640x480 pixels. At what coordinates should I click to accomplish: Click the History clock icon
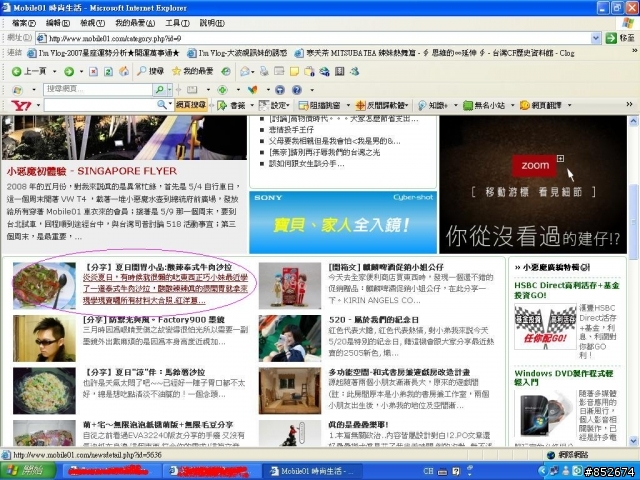pos(226,71)
